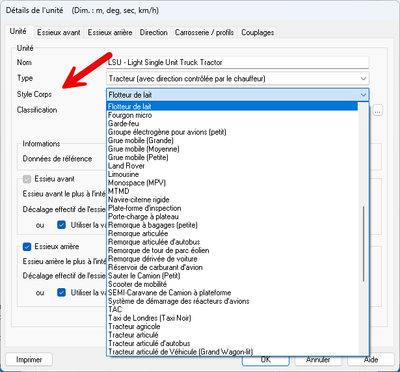The width and height of the screenshot is (400, 372).
Task: Select 'Sauter le Camion (Petit)'
Action: coord(232,276)
